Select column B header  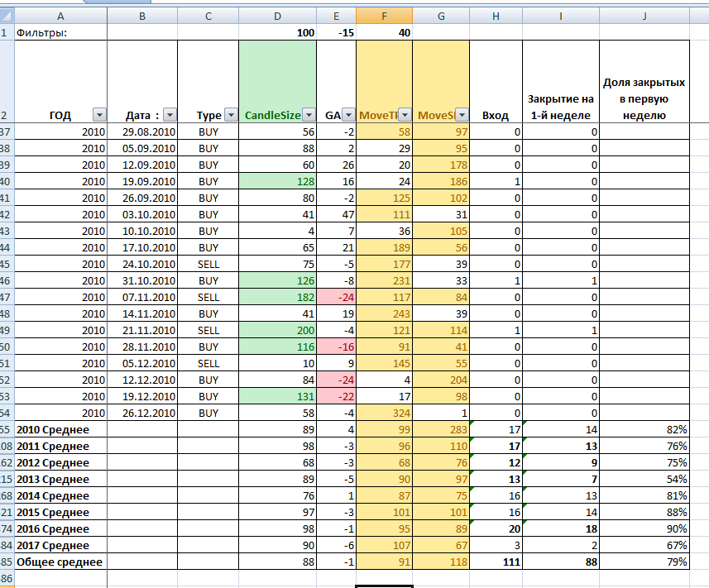coord(142,17)
